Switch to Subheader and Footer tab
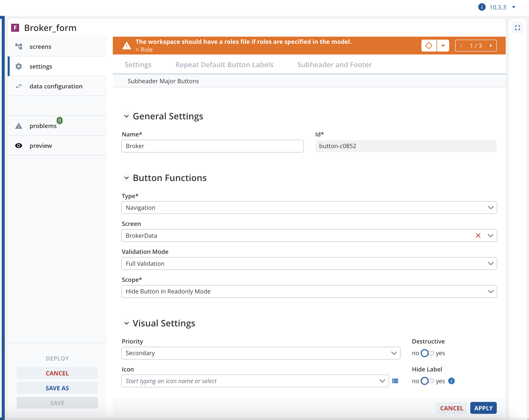The image size is (529, 420). pos(334,65)
